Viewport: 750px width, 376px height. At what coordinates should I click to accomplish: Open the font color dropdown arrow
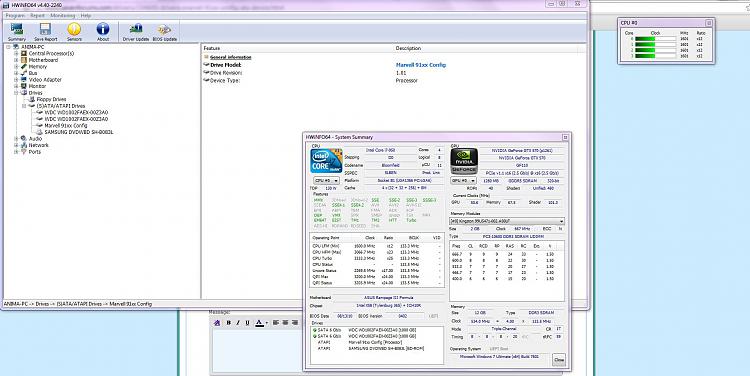[x=266, y=323]
